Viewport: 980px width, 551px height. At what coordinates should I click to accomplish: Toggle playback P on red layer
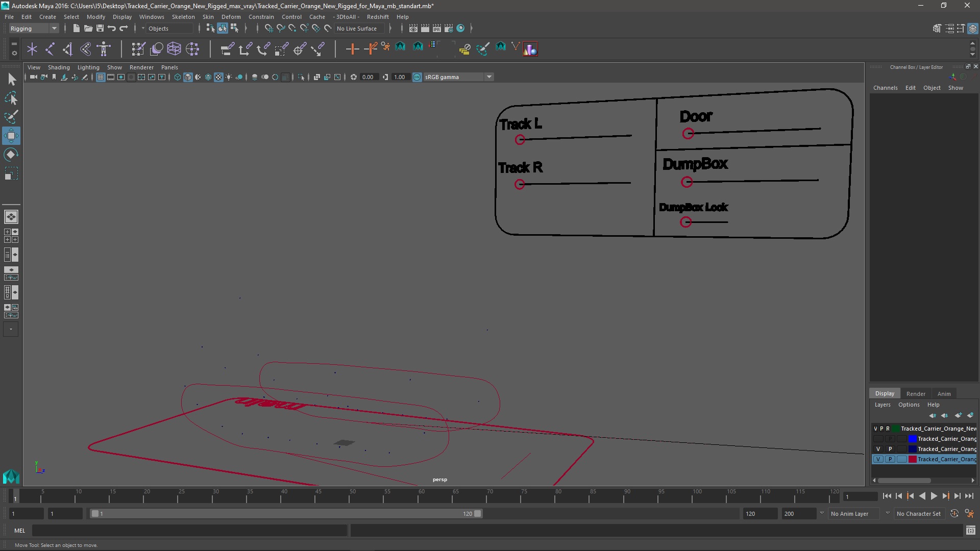[890, 459]
